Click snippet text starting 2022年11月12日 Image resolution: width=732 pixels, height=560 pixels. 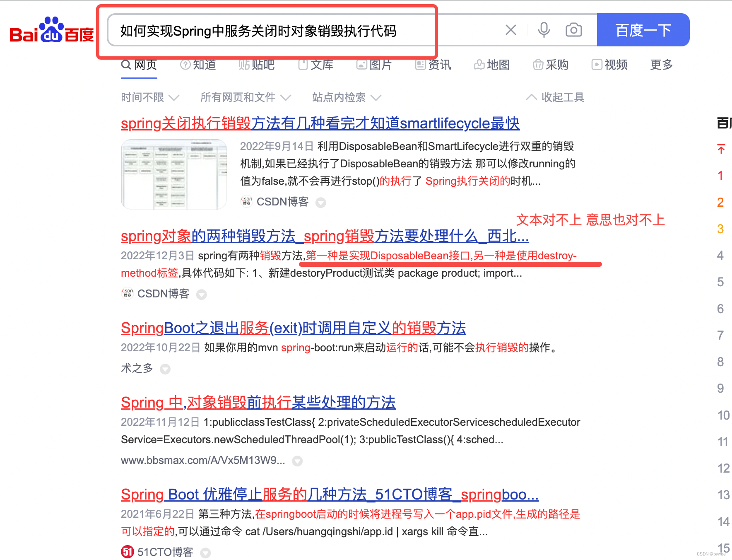pos(350,431)
